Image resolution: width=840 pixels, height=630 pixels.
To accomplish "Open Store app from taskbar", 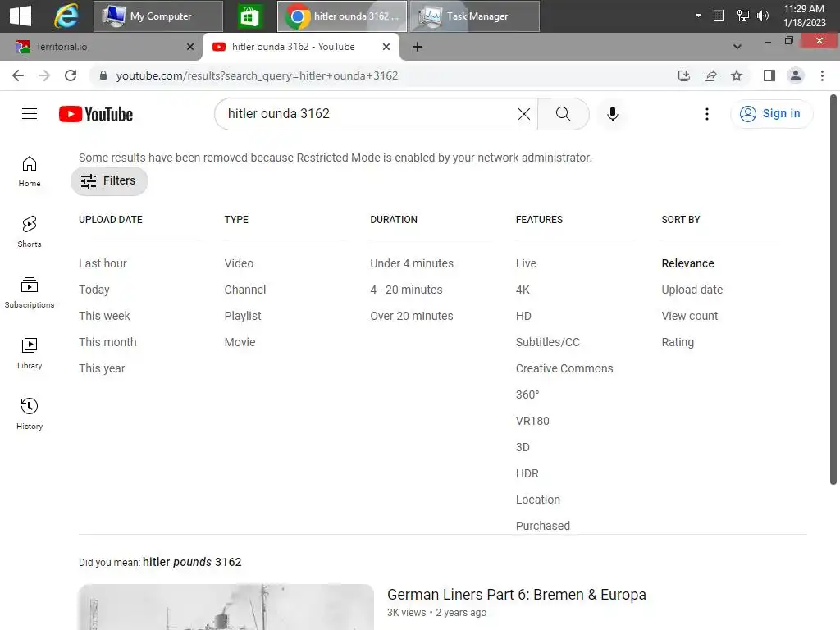I will 249,16.
